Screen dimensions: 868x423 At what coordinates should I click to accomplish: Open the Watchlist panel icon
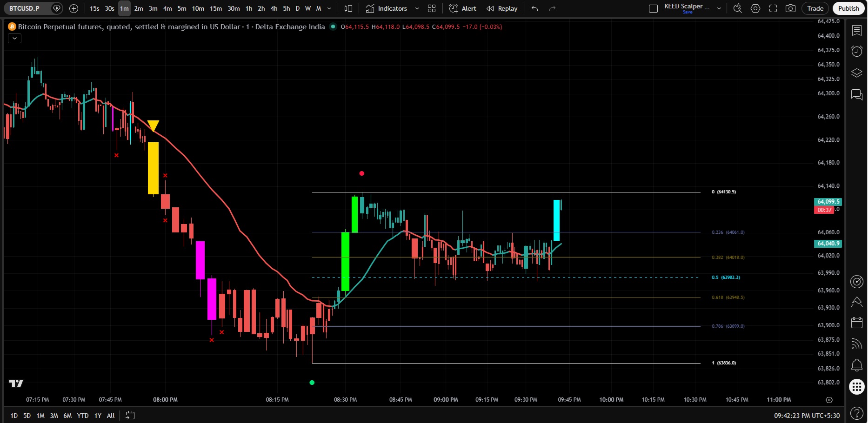(856, 30)
